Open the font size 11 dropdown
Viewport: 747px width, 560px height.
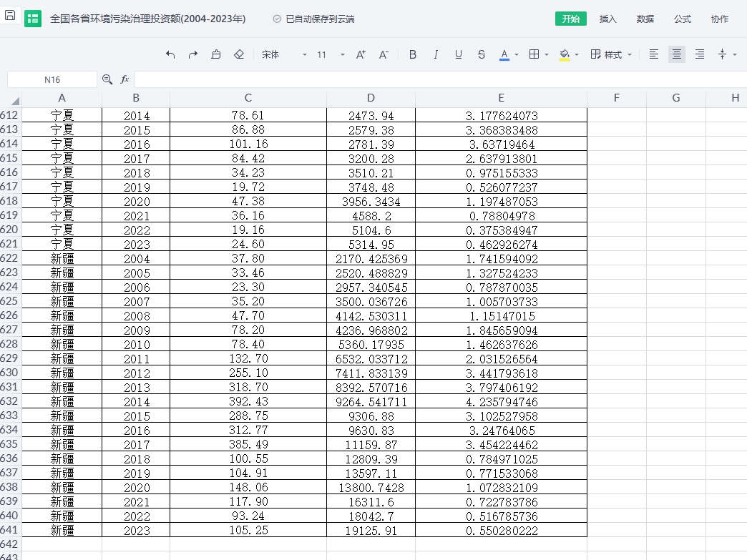pyautogui.click(x=330, y=55)
